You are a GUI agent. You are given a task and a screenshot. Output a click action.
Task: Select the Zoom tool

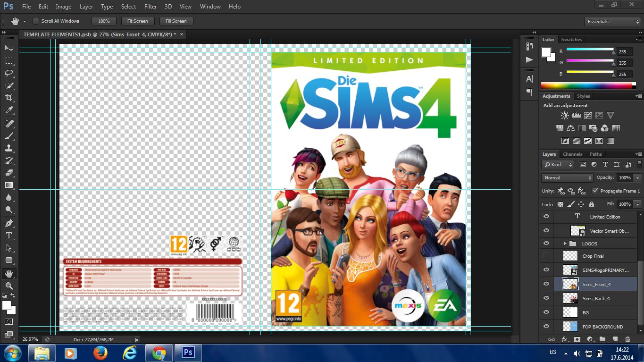coord(8,286)
